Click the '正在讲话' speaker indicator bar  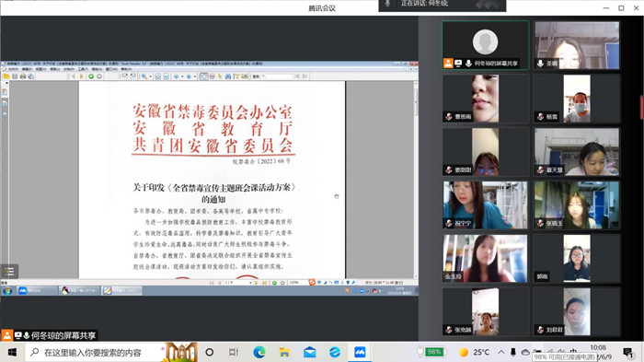coord(442,5)
